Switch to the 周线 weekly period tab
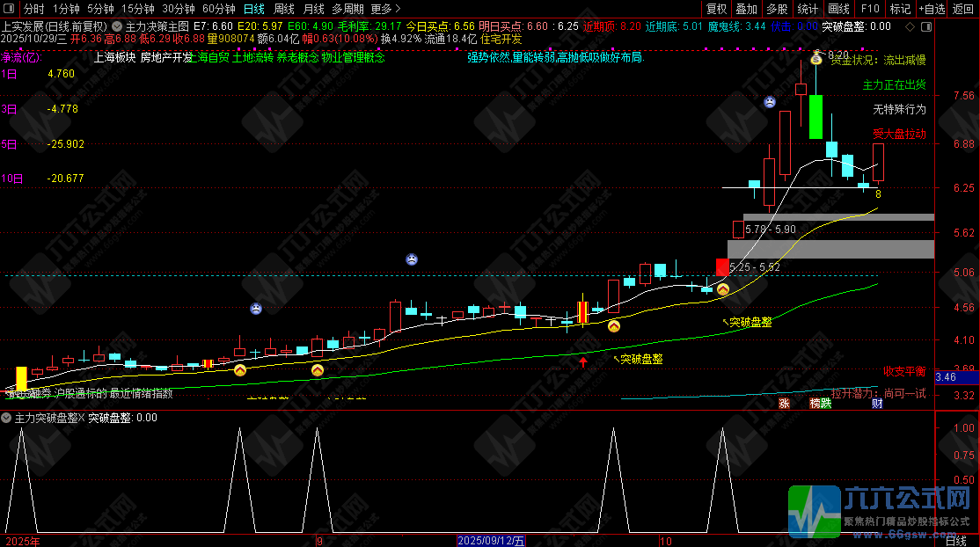 point(284,9)
